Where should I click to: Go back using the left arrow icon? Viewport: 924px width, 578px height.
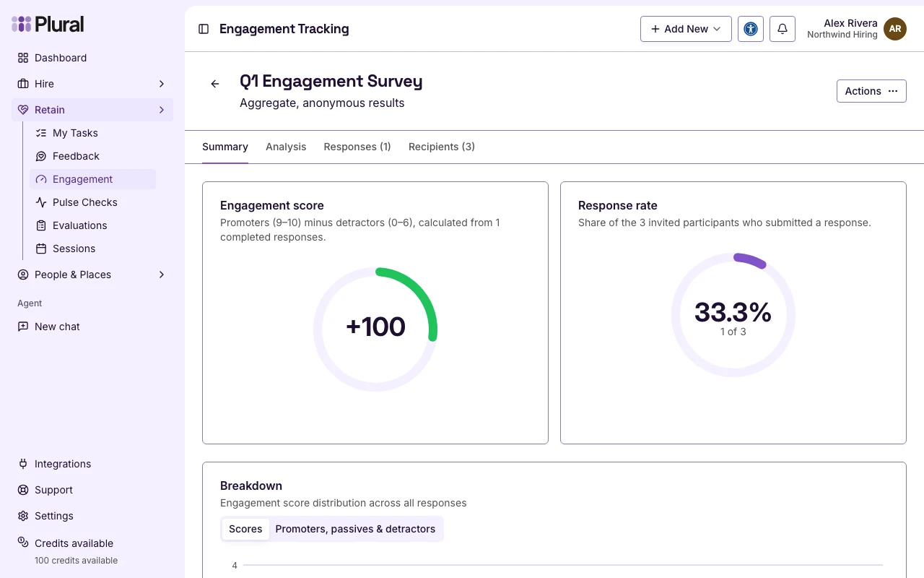coord(215,84)
